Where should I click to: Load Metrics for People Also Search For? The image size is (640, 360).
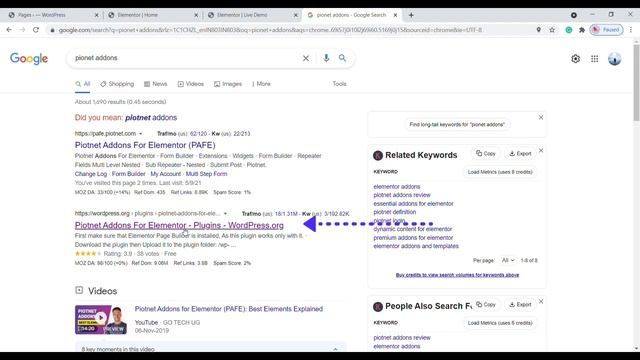[500, 323]
